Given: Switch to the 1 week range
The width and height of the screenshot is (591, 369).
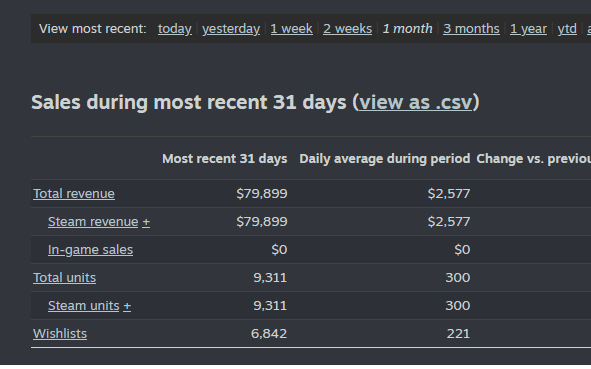Looking at the screenshot, I should pos(291,29).
